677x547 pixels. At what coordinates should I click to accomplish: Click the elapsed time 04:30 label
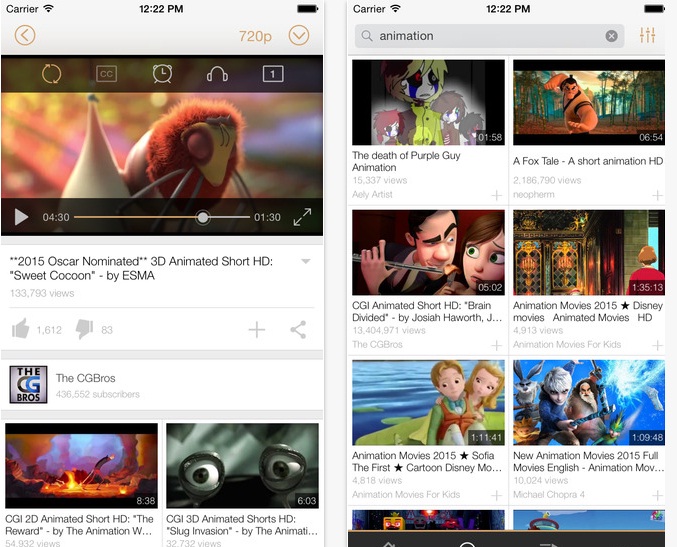[x=56, y=217]
